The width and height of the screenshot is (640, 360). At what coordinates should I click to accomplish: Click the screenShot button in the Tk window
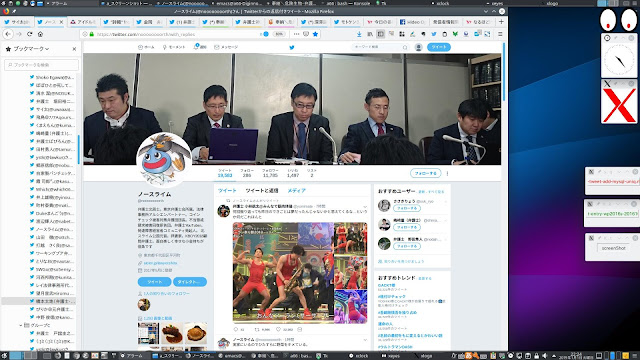click(x=613, y=248)
